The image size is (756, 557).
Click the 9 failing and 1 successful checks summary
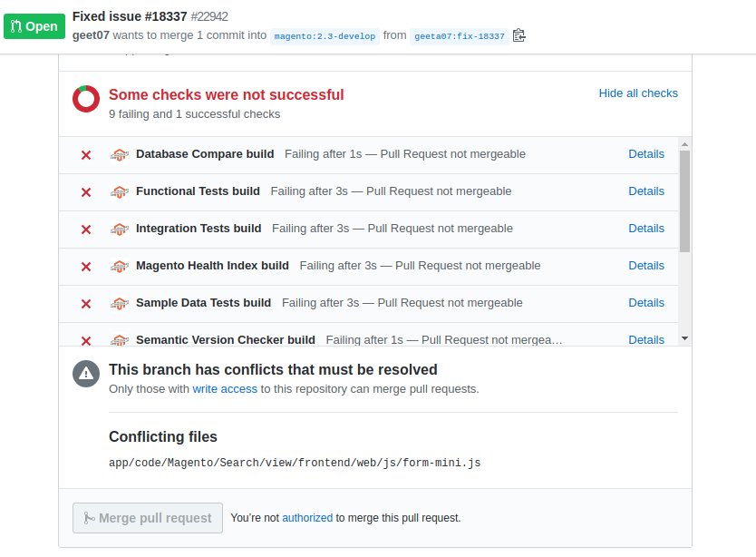pyautogui.click(x=194, y=114)
